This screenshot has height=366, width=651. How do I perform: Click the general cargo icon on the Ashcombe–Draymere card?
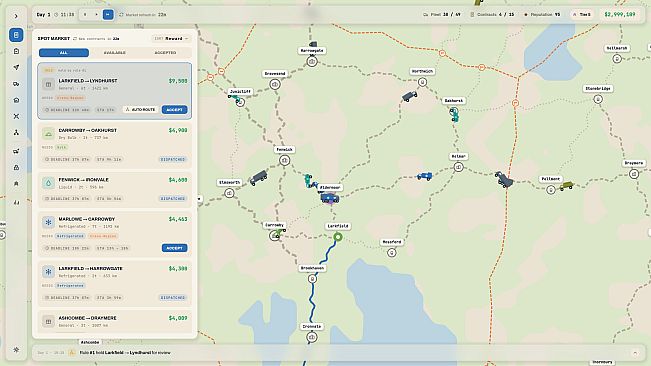pos(48,321)
